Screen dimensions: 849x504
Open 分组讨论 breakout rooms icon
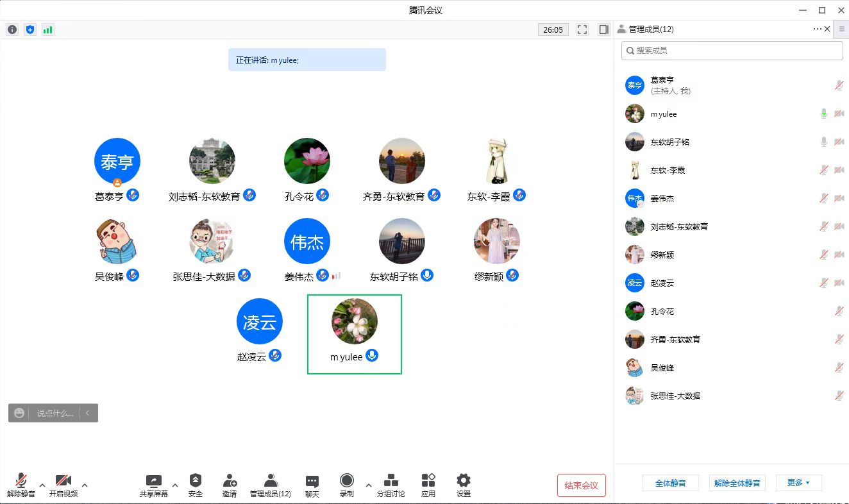(391, 481)
